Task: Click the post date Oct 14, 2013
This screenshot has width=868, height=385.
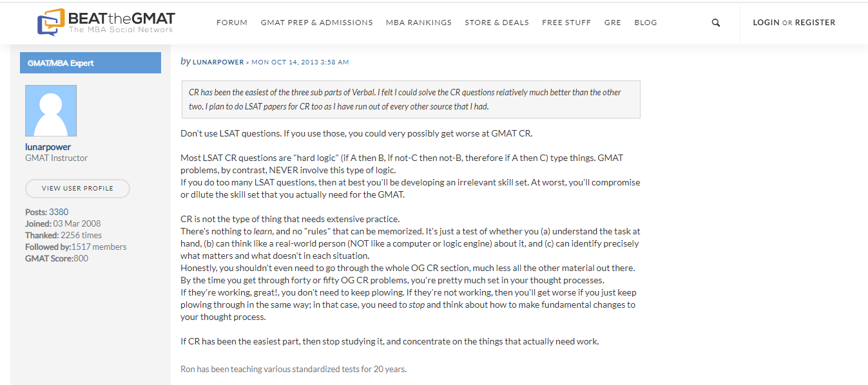Action: tap(300, 62)
